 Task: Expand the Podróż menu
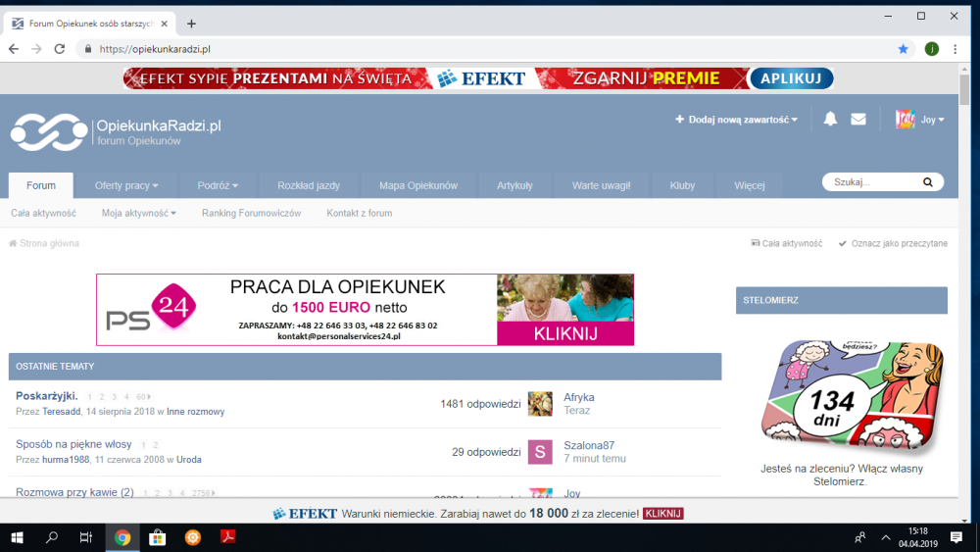click(x=218, y=185)
